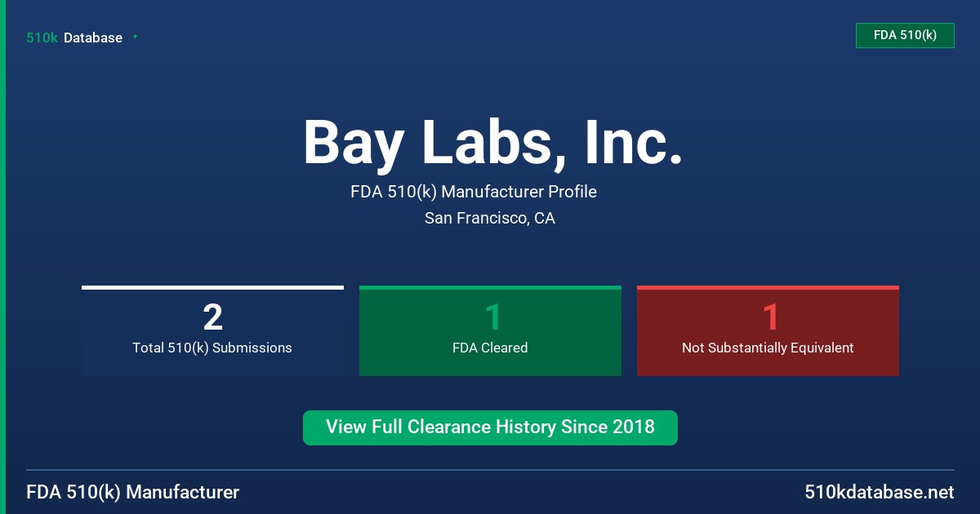Click the San Francisco, CA location text
The image size is (980, 514).
coord(490,218)
